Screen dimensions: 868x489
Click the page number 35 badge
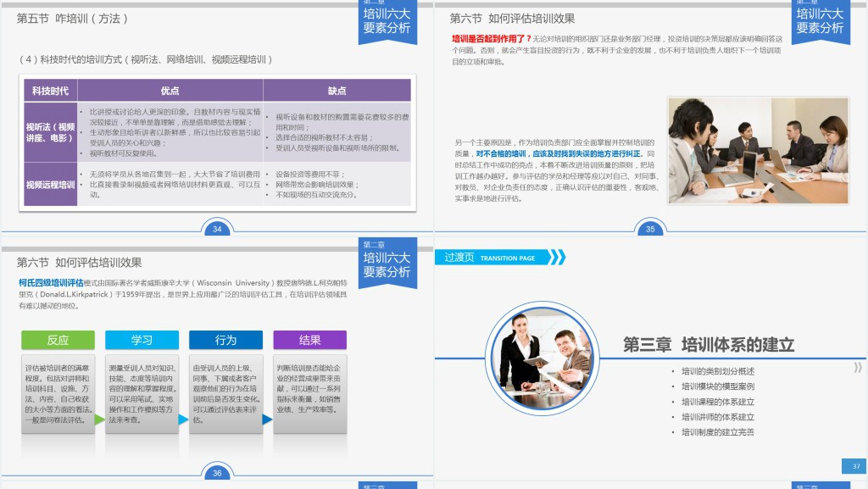pyautogui.click(x=650, y=229)
